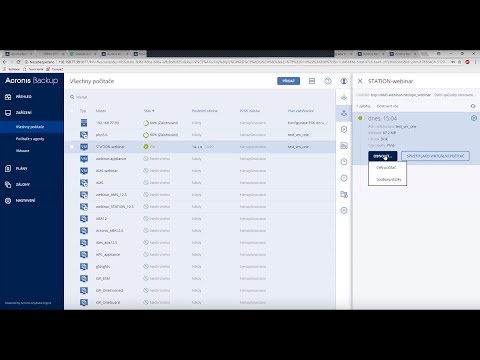Click the highlighted recovery icon in side toolbar
This screenshot has height=360, width=480.
344,113
